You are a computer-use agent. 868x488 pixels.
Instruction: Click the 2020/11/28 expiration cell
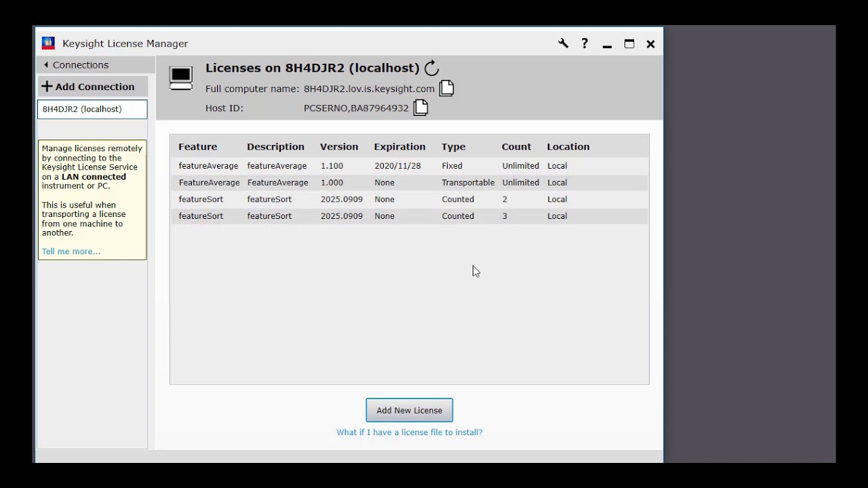click(397, 166)
